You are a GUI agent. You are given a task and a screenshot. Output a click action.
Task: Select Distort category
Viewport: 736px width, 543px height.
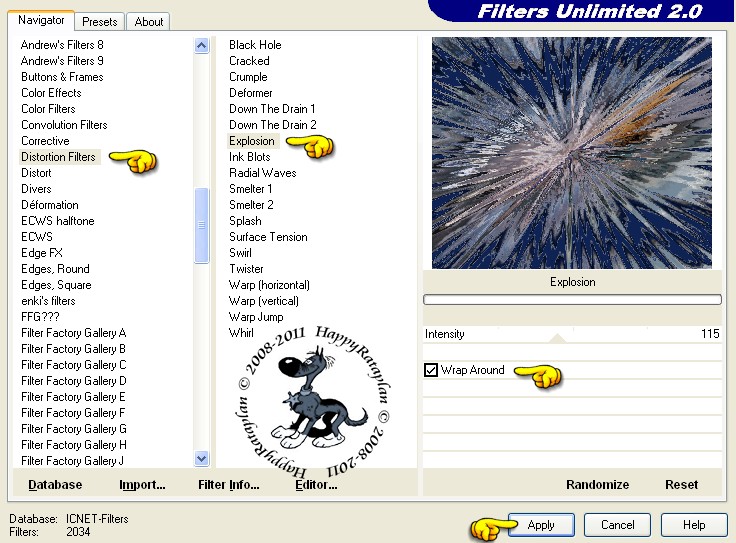[36, 173]
